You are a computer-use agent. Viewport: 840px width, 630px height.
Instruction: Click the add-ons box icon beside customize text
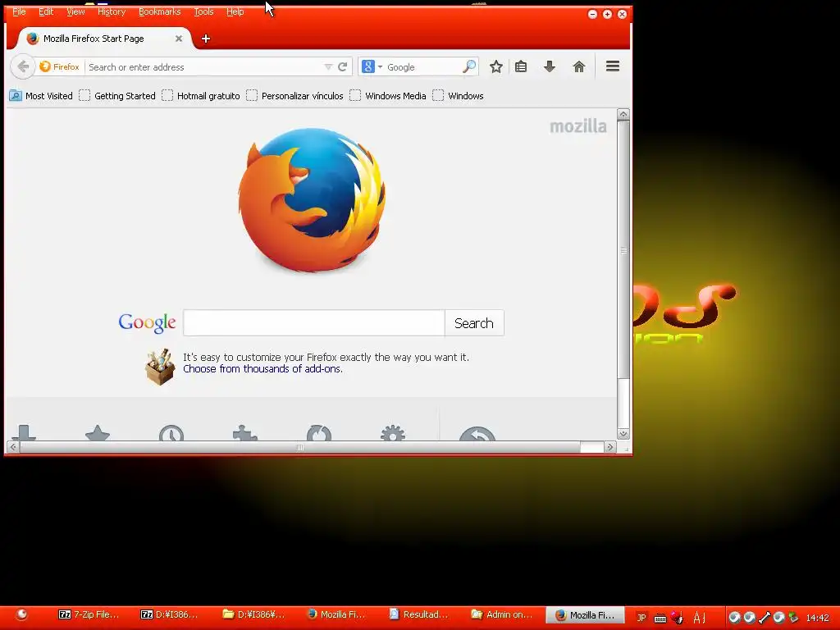160,367
